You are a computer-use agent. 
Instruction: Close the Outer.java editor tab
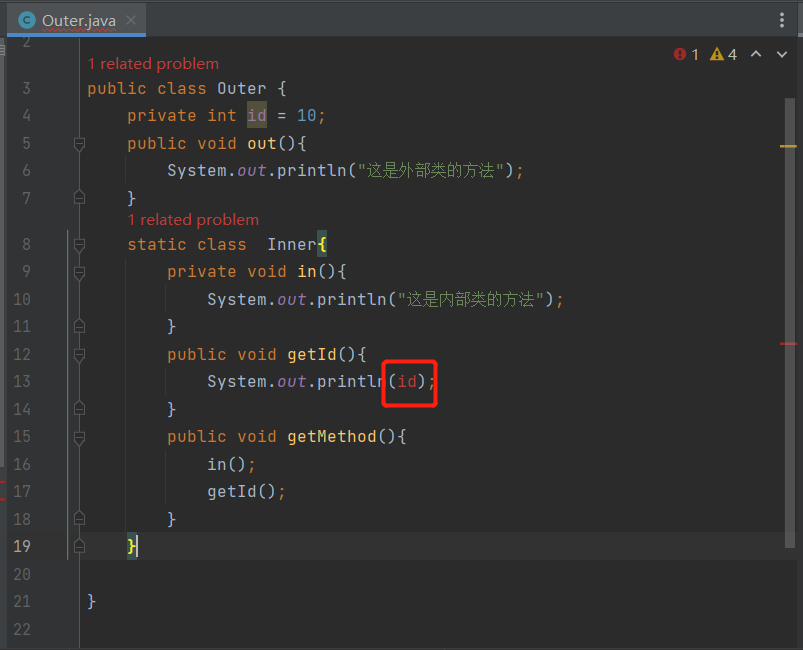pos(131,20)
